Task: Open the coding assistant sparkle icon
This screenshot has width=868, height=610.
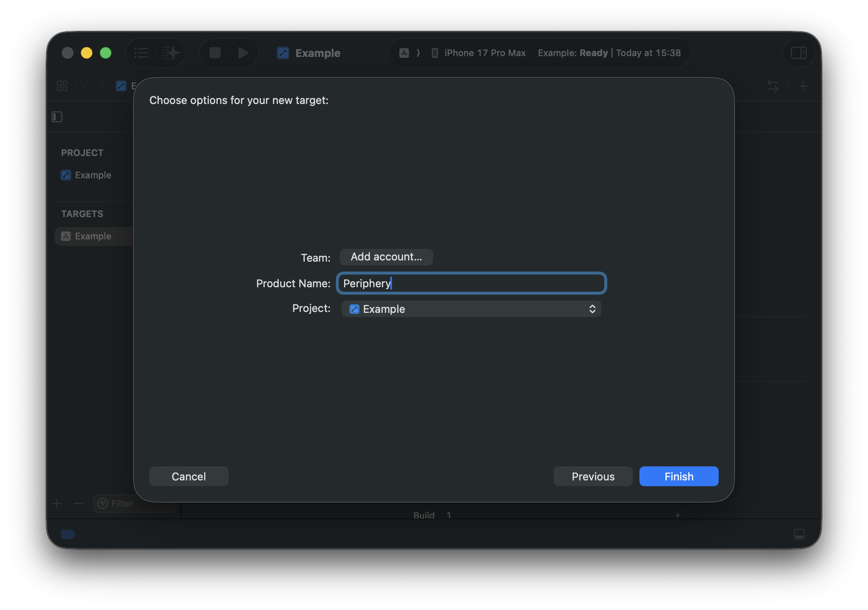Action: [x=170, y=53]
